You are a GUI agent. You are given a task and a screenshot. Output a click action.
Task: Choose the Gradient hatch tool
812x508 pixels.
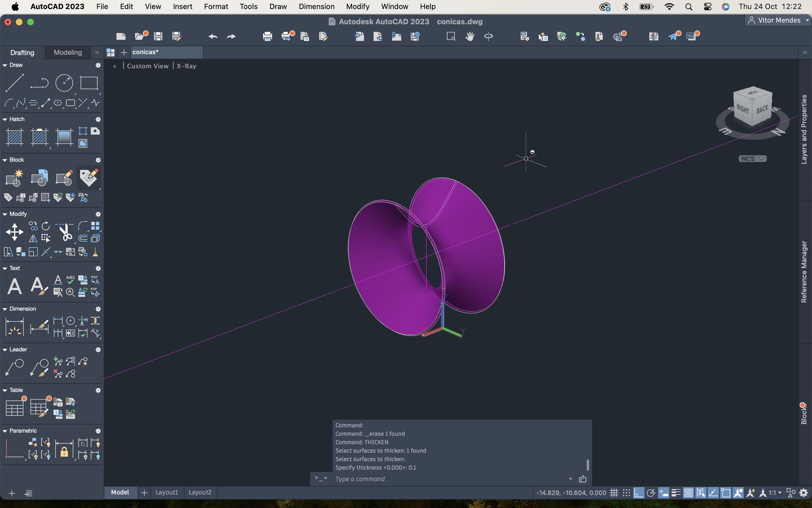tap(64, 137)
